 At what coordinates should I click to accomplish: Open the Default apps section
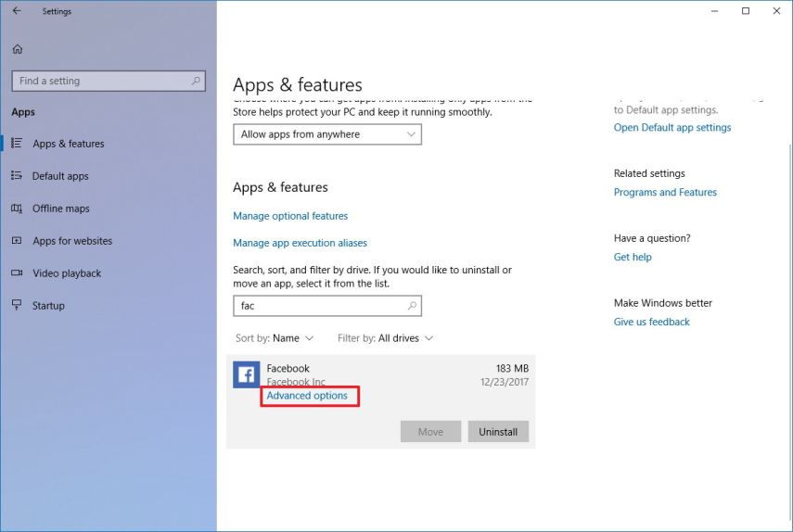pos(60,176)
